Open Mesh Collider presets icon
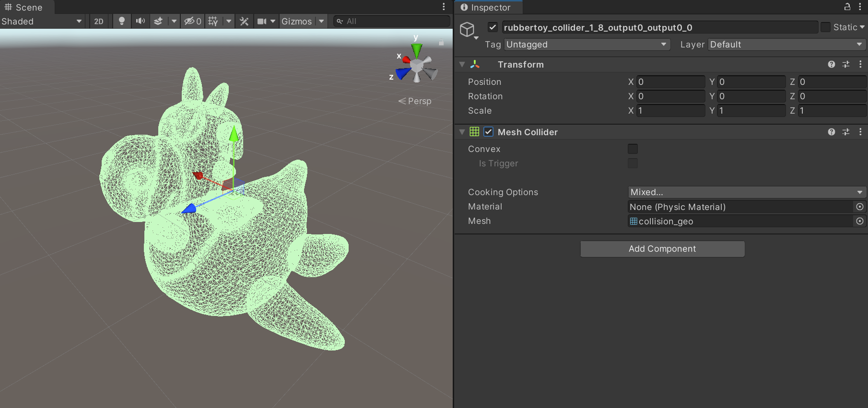This screenshot has width=868, height=408. coord(846,132)
